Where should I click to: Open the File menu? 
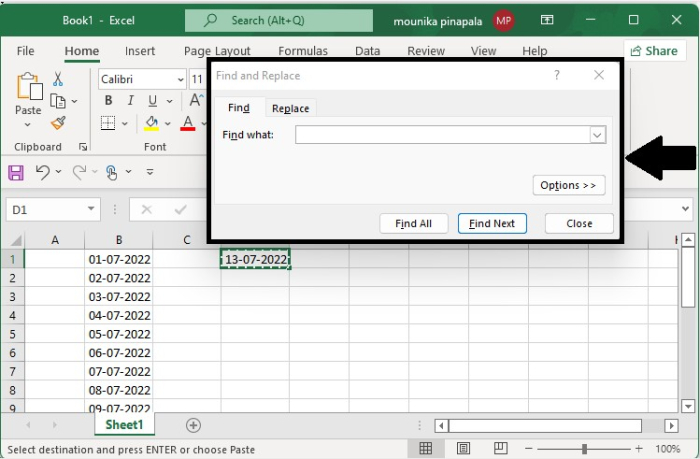tap(25, 51)
